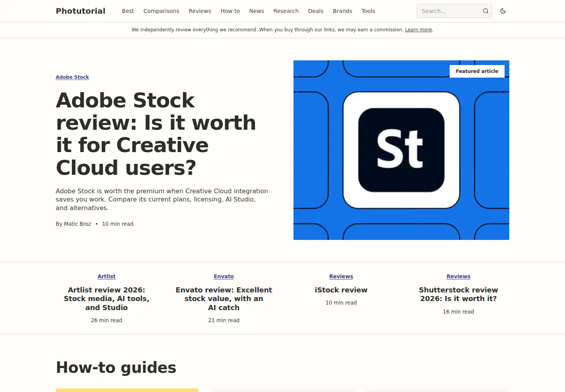Open the Brands navigation item
565x392 pixels.
coord(343,11)
